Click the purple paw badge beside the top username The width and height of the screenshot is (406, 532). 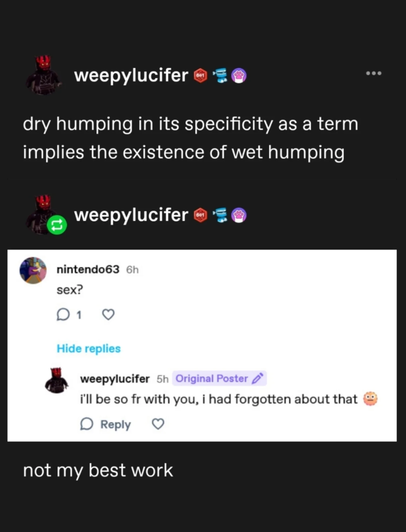(x=239, y=76)
